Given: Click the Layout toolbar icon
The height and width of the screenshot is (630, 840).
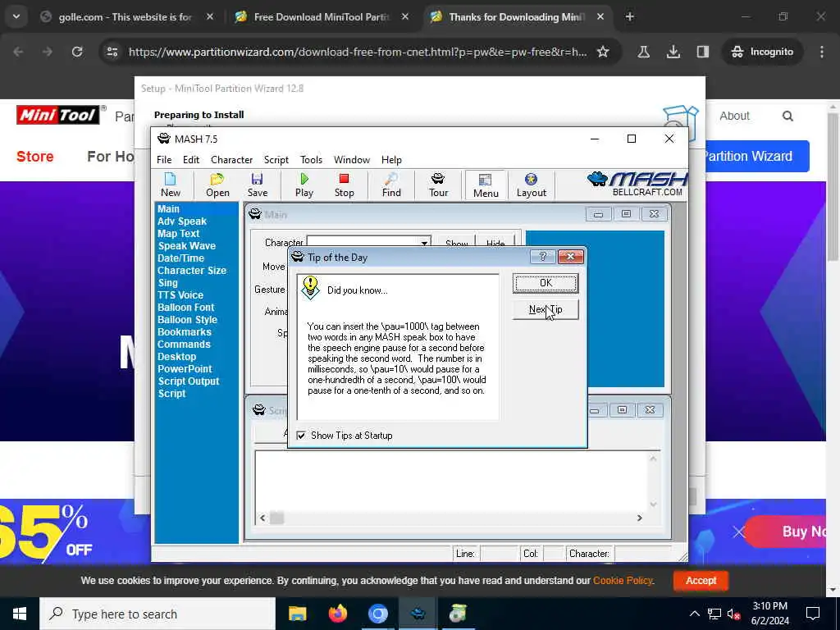Looking at the screenshot, I should 531,185.
